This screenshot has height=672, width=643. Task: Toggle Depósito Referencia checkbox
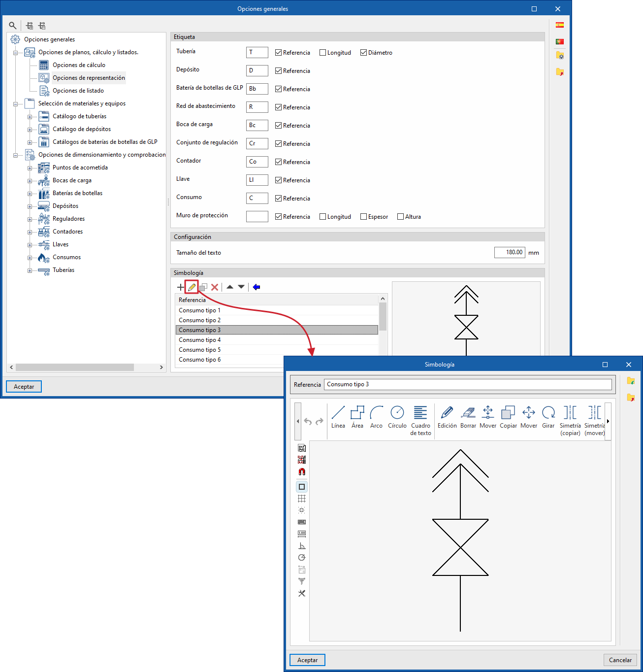click(279, 71)
